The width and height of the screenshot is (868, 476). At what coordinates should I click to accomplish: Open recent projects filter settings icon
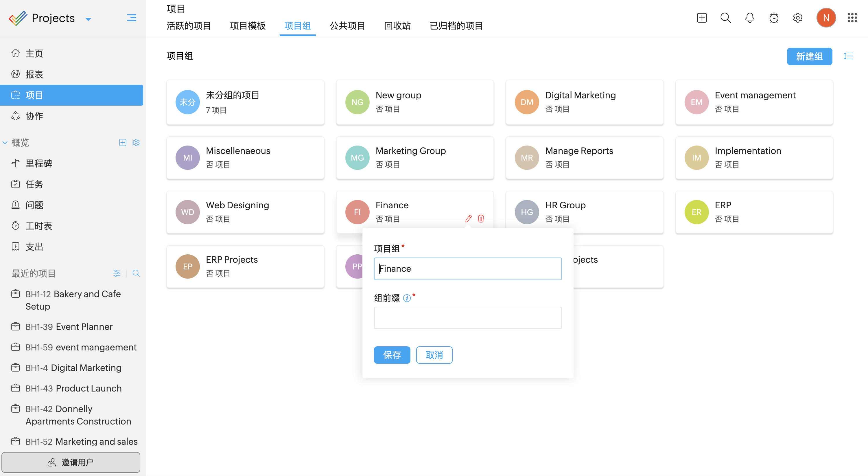pyautogui.click(x=117, y=273)
